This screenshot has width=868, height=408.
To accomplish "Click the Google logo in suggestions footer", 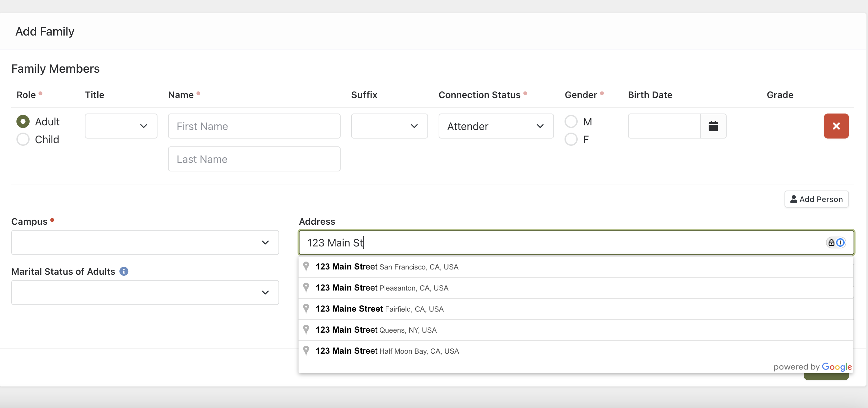I will point(836,367).
